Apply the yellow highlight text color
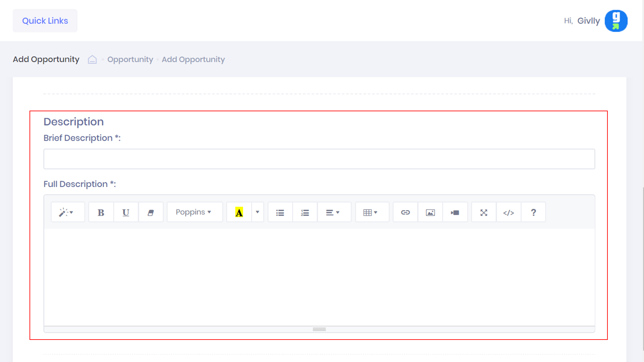644x362 pixels. point(239,213)
